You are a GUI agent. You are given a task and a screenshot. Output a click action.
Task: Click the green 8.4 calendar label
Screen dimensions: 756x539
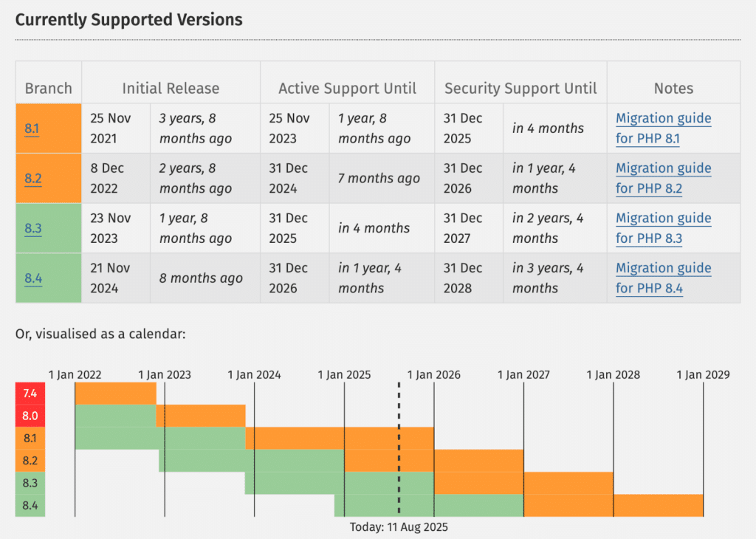tap(30, 505)
